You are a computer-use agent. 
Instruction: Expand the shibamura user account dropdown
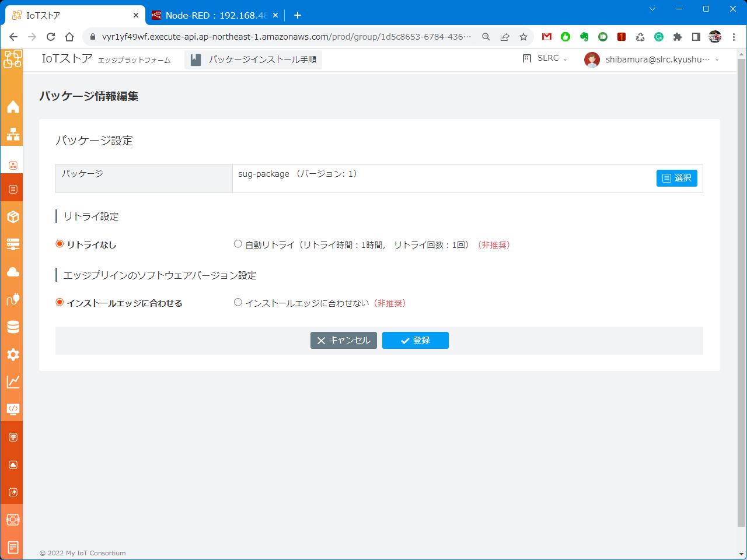pyautogui.click(x=652, y=60)
